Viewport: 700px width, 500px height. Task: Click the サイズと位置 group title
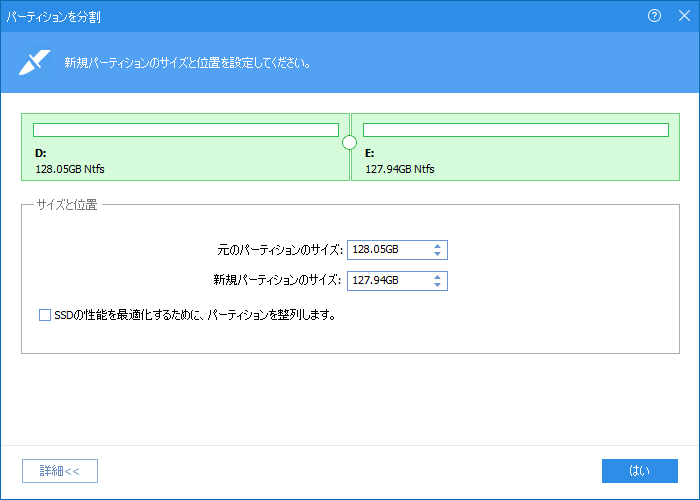(x=67, y=205)
